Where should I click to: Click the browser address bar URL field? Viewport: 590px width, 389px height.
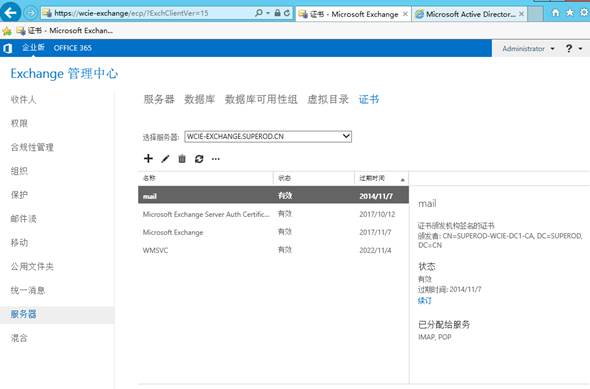(147, 13)
